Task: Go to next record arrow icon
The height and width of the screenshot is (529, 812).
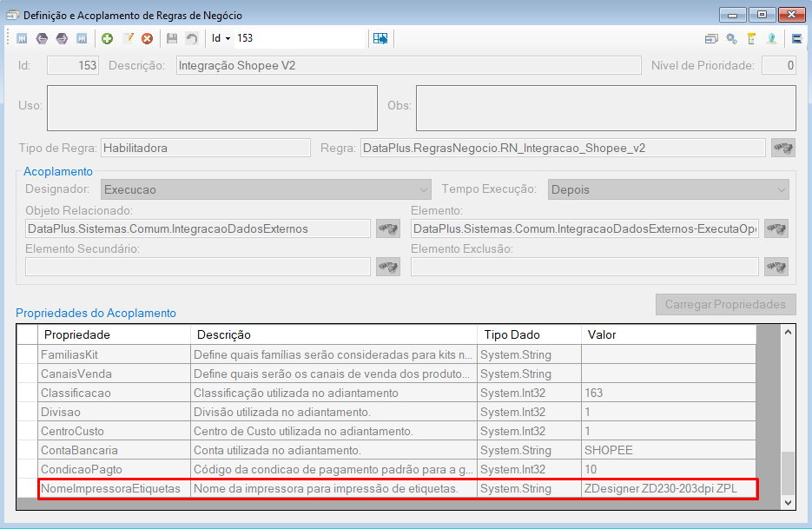Action: 62,38
